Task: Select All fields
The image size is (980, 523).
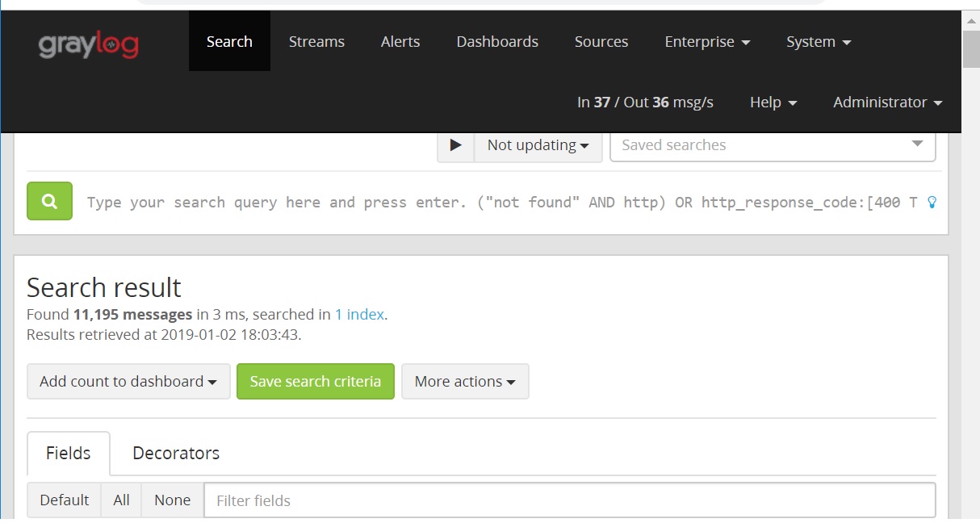Action: click(x=121, y=500)
